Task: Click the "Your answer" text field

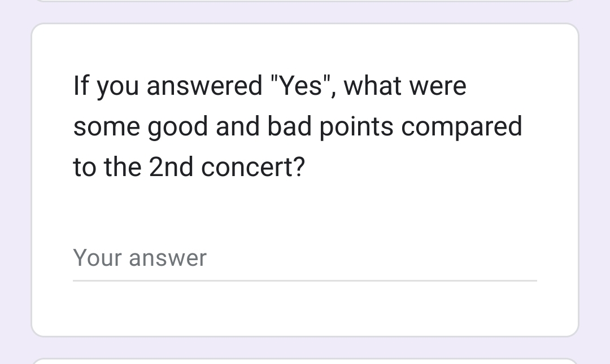Action: pyautogui.click(x=304, y=258)
